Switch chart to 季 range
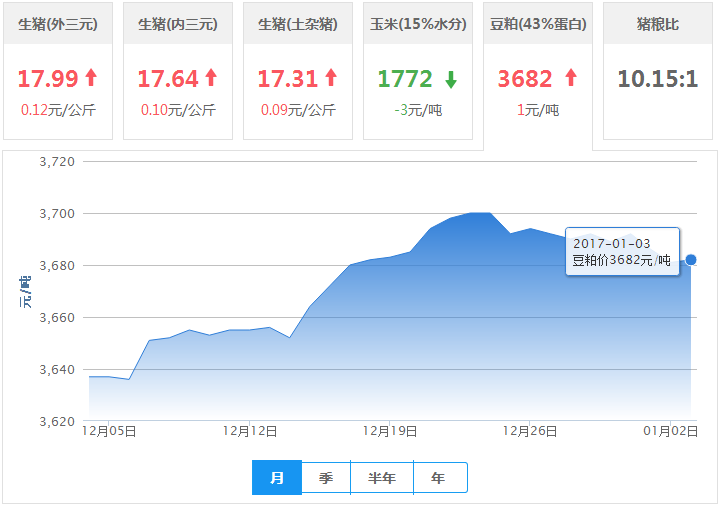 (326, 477)
